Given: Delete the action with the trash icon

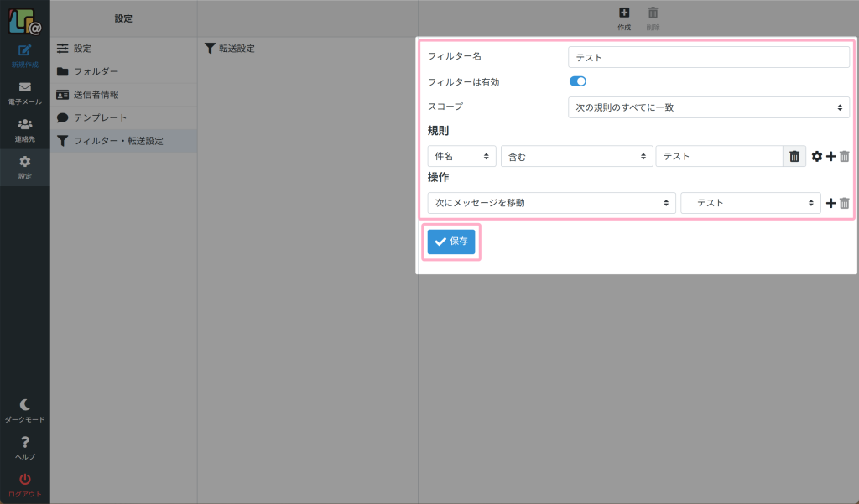Looking at the screenshot, I should 844,203.
